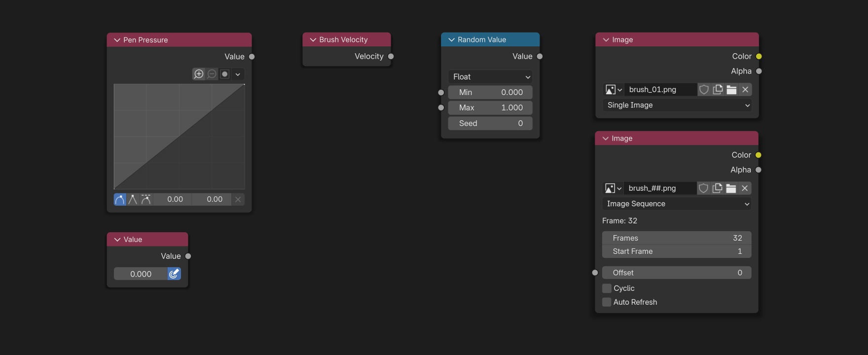868x355 pixels.
Task: Click the Value node output socket
Action: click(188, 256)
